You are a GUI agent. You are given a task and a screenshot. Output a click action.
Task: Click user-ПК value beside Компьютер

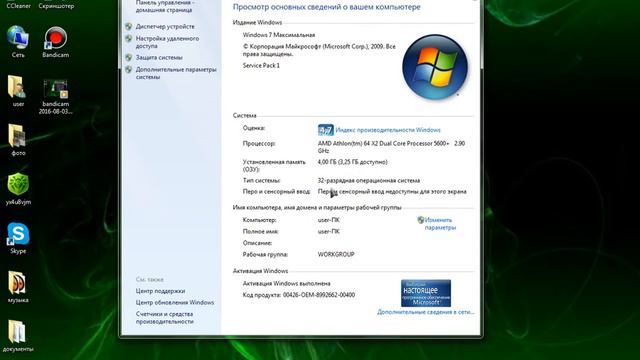tap(329, 220)
